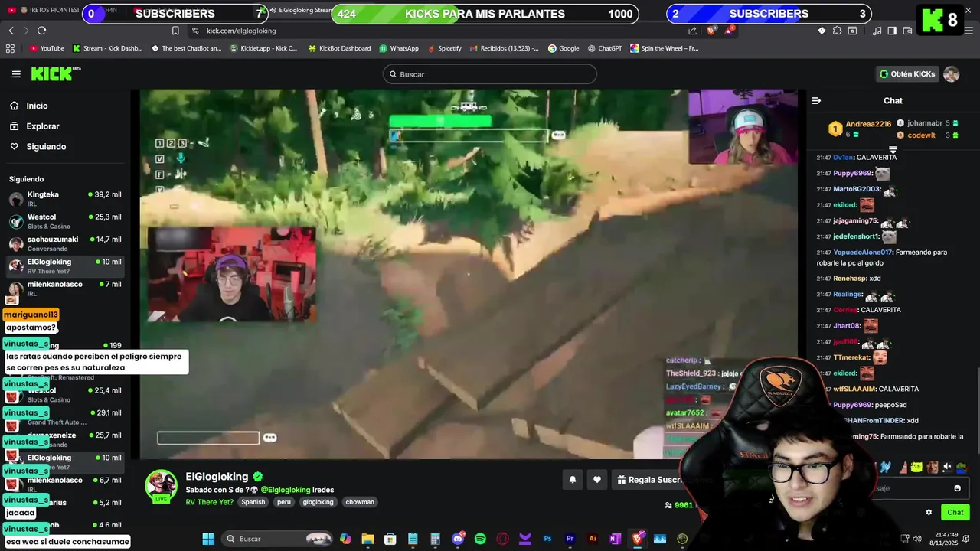Image resolution: width=980 pixels, height=551 pixels.
Task: Open the browser apps grid icon
Action: pos(10,48)
